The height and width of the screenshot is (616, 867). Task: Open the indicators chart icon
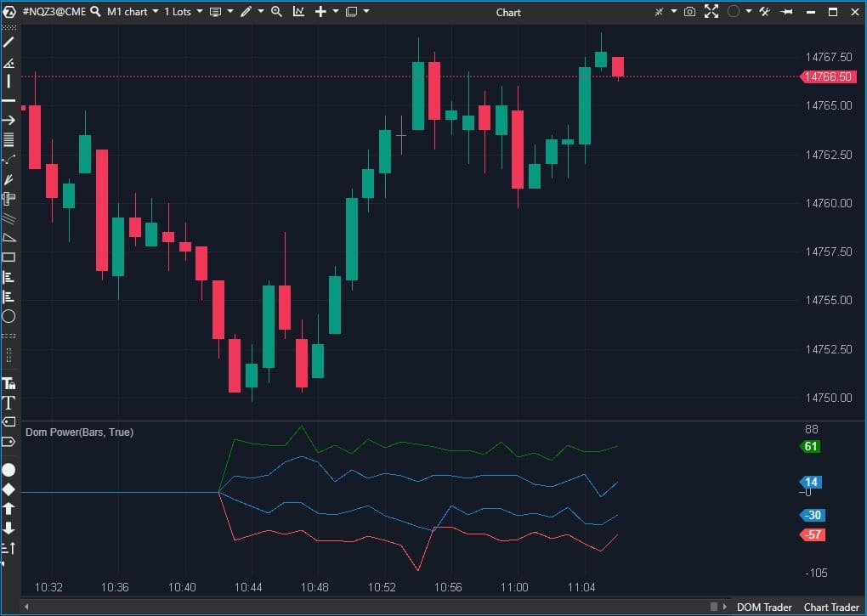[298, 12]
